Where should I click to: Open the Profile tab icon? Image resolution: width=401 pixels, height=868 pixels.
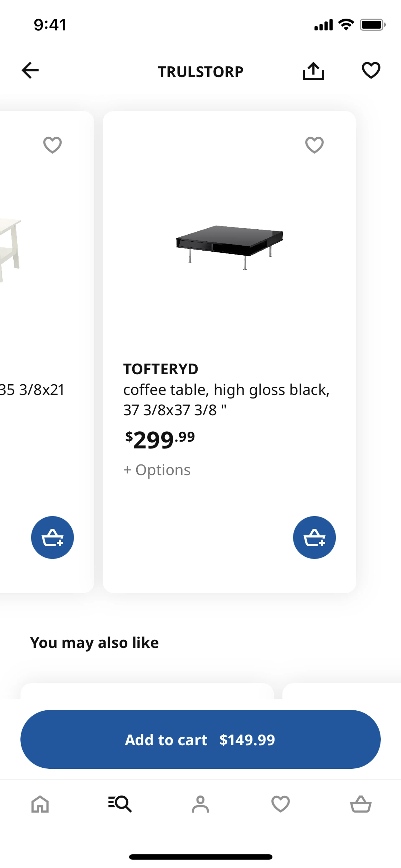[200, 804]
